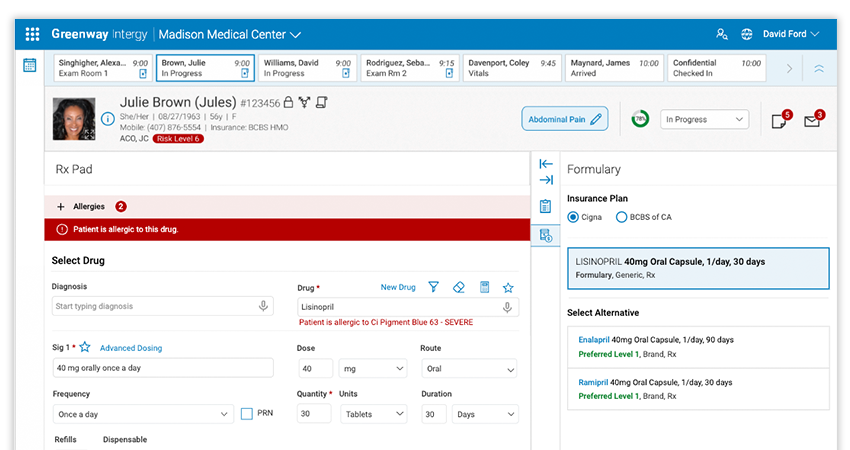The height and width of the screenshot is (450, 850).
Task: Open the notes icon with badge 5
Action: point(779,121)
